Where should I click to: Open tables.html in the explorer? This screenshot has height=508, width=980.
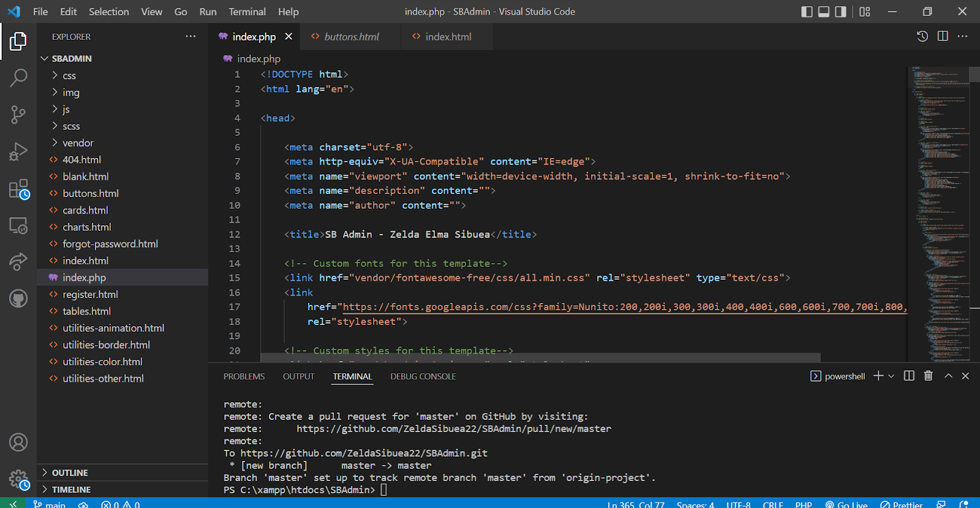pos(123,311)
